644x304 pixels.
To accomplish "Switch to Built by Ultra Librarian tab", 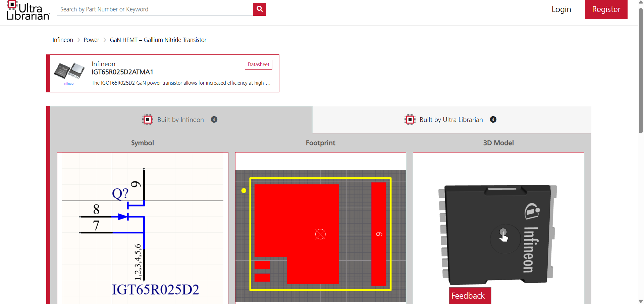I will [451, 120].
